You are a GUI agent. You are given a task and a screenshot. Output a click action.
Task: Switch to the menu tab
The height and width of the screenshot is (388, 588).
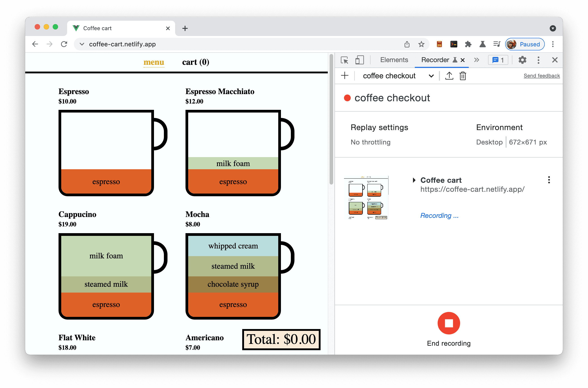(154, 62)
